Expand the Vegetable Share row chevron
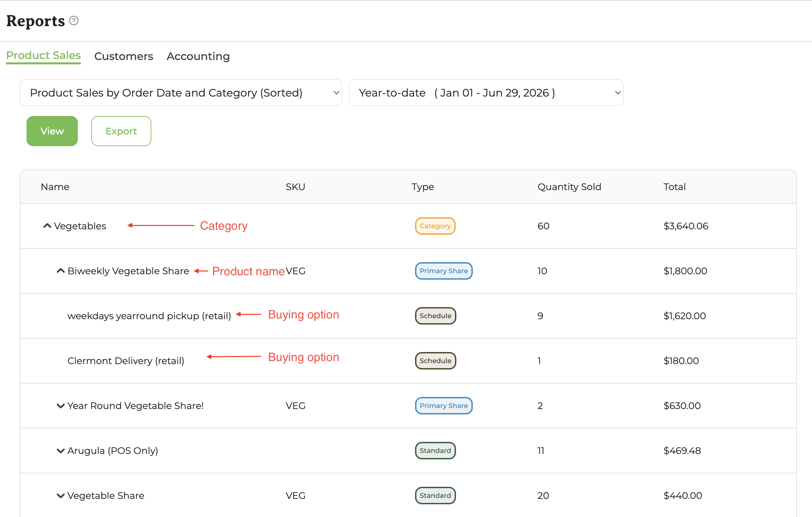Screen dimensions: 812x517 click(61, 496)
